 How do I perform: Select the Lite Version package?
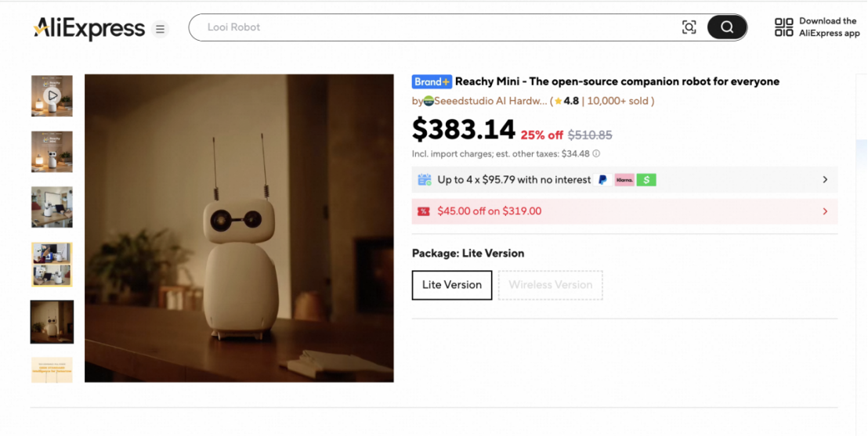coord(452,285)
